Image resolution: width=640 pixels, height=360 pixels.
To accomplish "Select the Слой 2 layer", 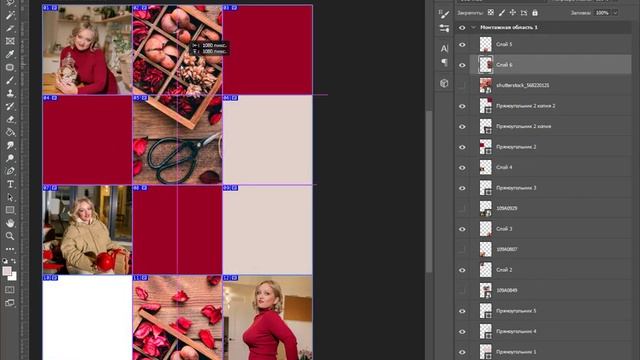I will [x=550, y=270].
